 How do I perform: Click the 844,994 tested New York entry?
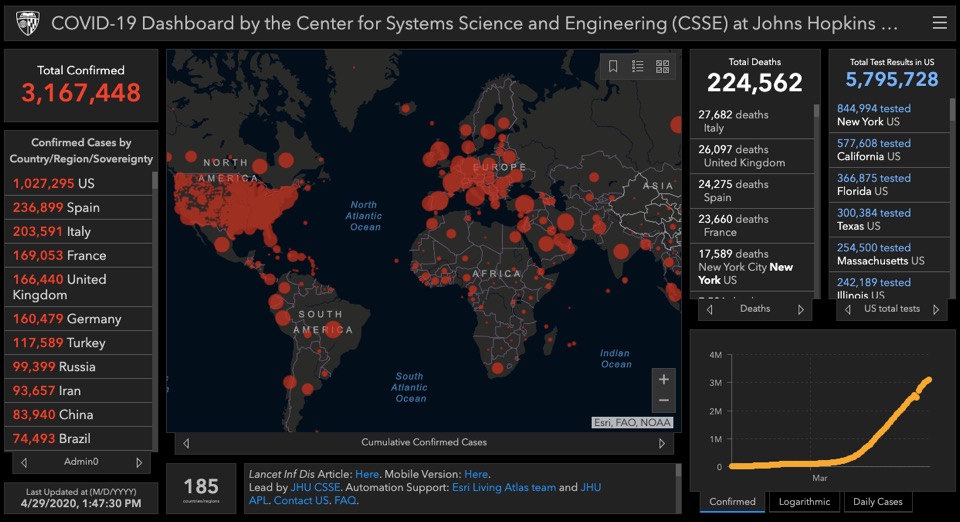[x=889, y=115]
